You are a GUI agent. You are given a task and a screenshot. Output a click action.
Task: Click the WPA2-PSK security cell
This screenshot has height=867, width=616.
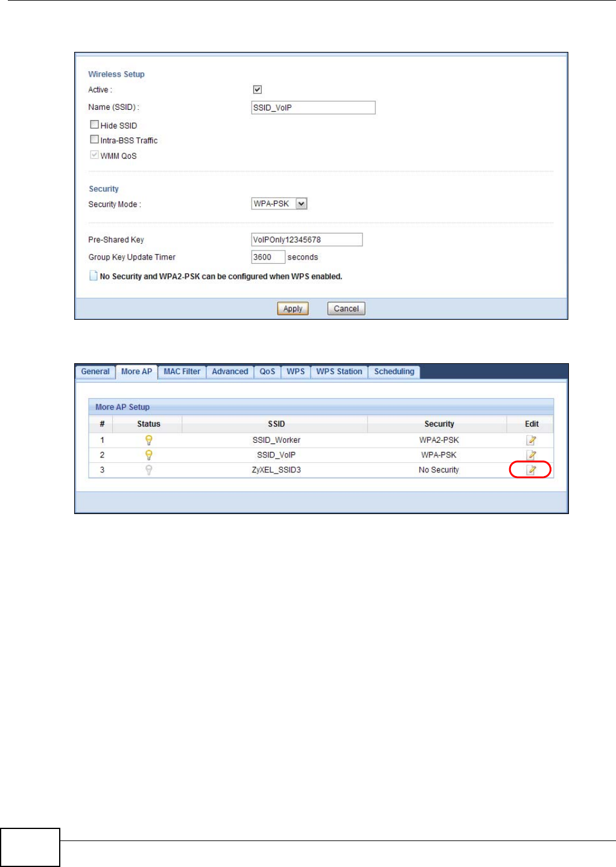[439, 440]
